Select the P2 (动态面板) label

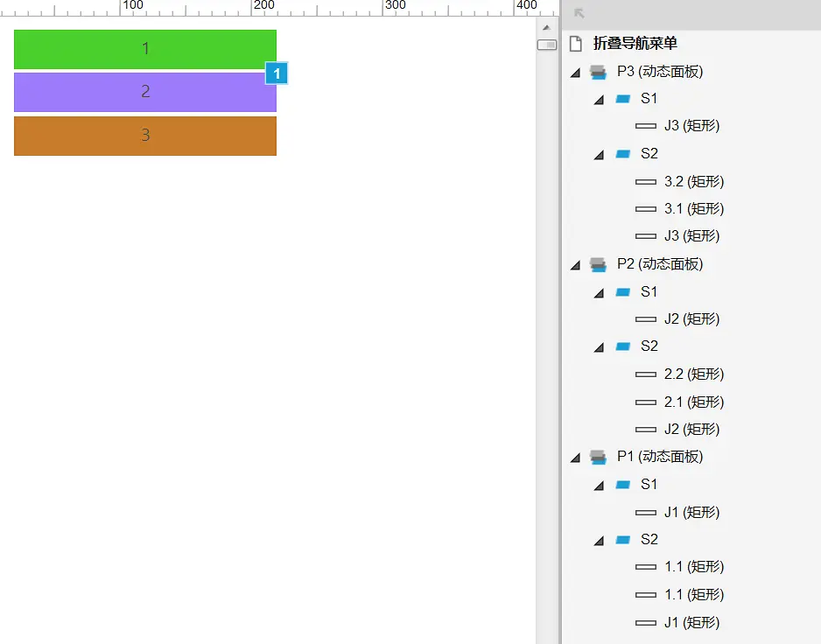coord(660,264)
